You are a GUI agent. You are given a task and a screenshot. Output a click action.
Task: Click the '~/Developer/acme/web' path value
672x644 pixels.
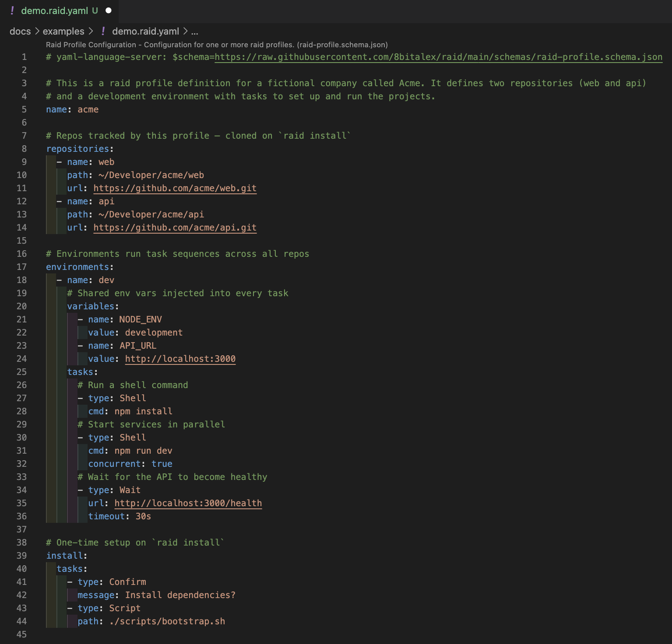click(x=151, y=175)
